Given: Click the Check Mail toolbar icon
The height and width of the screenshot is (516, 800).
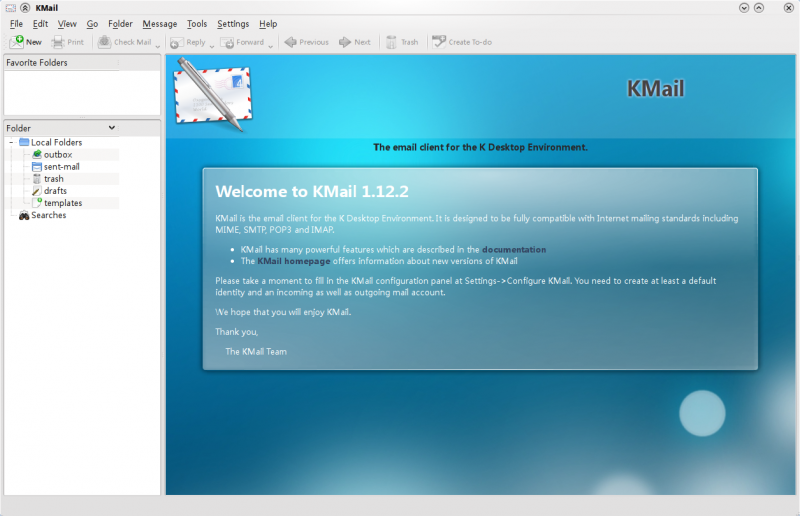Looking at the screenshot, I should (104, 42).
